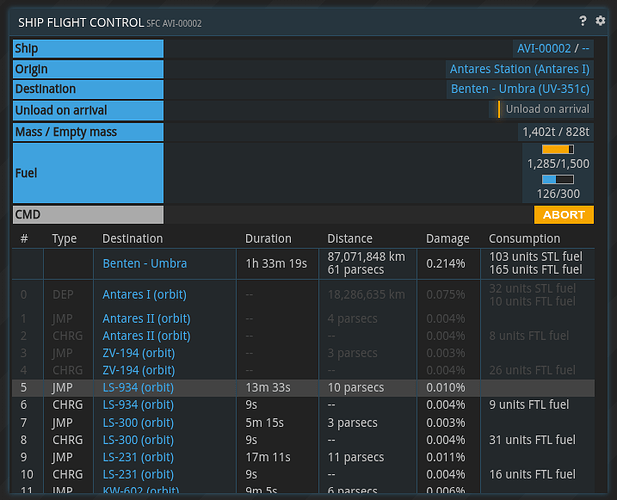
Task: Click the Damage column header
Action: pos(447,238)
